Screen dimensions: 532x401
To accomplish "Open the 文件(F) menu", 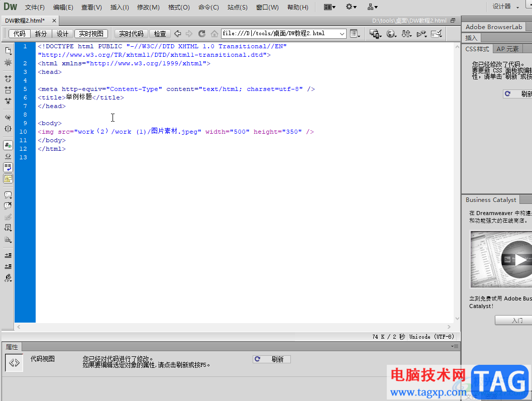I will [35, 7].
